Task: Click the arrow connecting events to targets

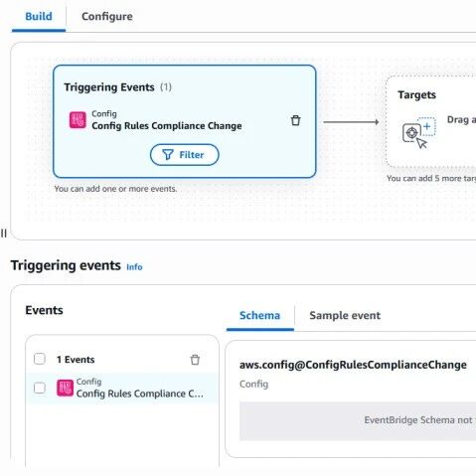Action: (351, 122)
